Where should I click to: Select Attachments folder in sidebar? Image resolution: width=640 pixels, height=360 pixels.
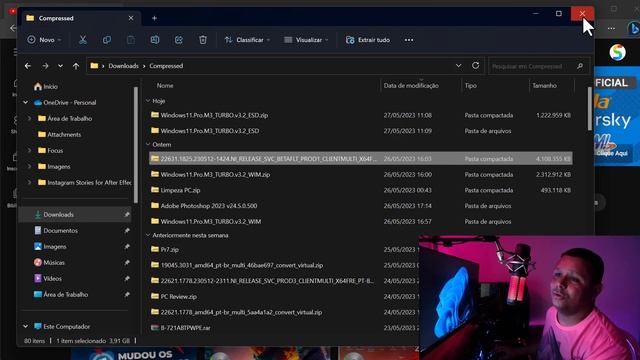coord(59,134)
